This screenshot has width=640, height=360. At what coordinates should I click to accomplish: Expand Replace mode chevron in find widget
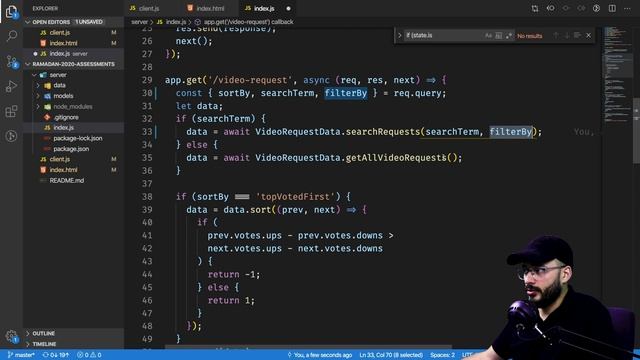(x=400, y=36)
